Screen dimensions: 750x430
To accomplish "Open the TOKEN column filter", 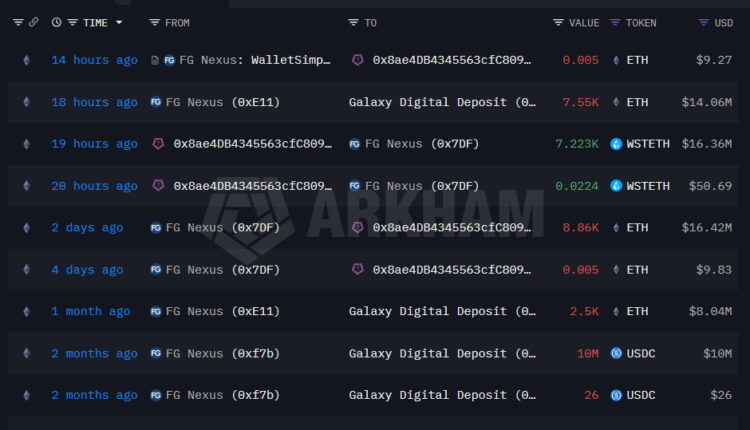I will coord(615,22).
